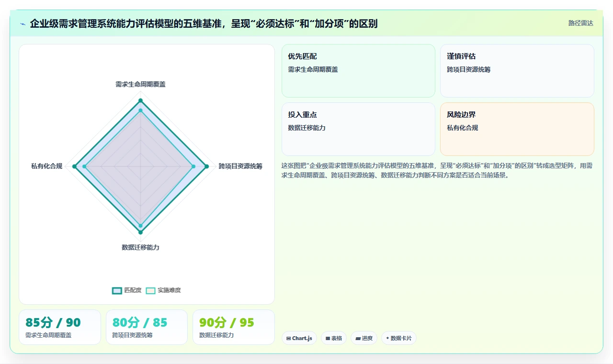Click the radar axis label 私有化合规
This screenshot has height=364, width=613.
(46, 166)
